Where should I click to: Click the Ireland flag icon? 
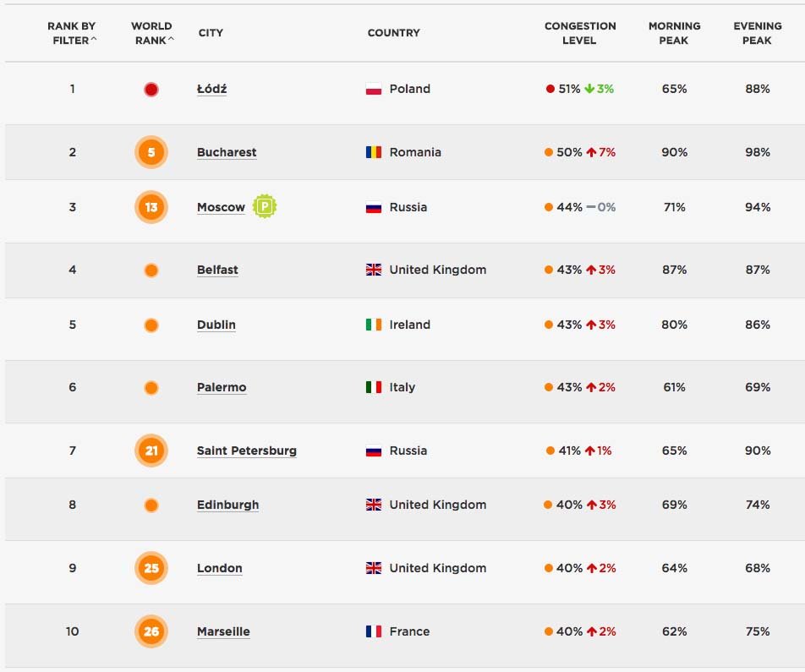click(374, 325)
